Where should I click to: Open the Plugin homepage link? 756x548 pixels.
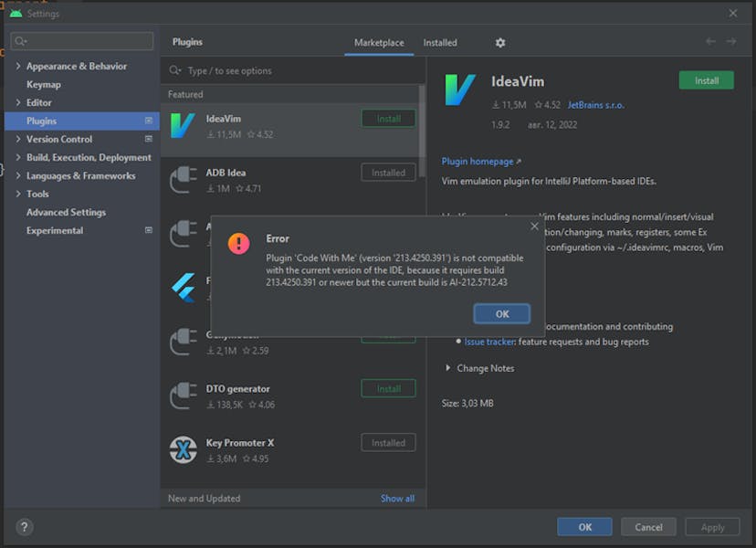click(x=478, y=160)
